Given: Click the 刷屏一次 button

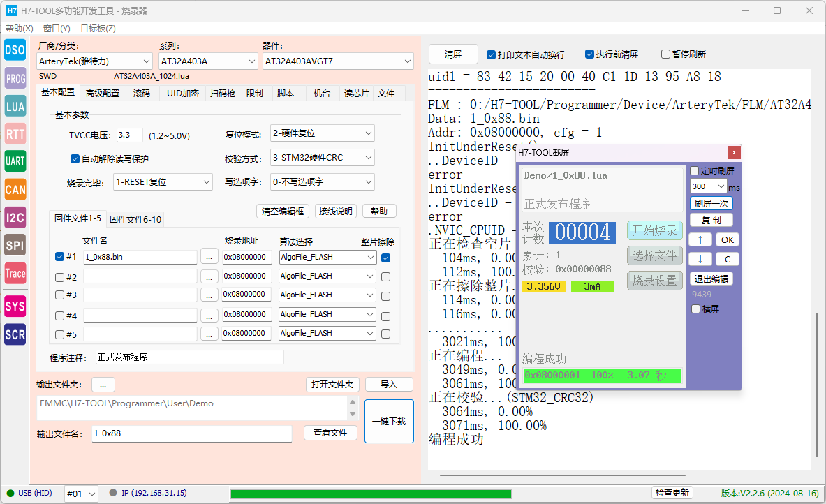Looking at the screenshot, I should click(711, 203).
